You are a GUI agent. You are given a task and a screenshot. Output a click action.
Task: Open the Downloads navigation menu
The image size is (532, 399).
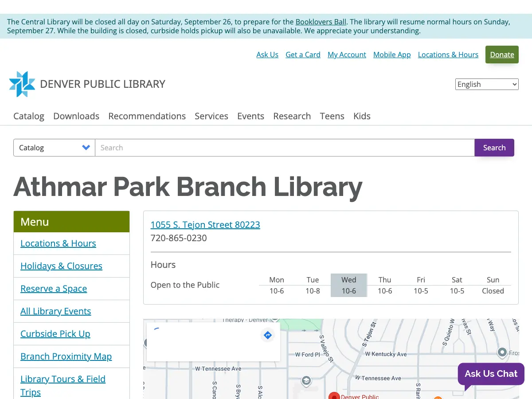(x=76, y=116)
